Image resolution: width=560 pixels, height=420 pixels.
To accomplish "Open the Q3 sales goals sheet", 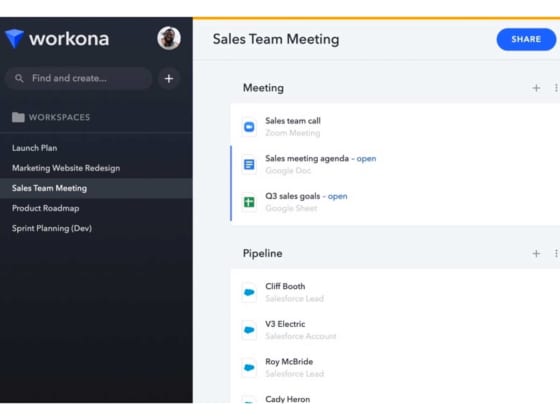I will 292,196.
